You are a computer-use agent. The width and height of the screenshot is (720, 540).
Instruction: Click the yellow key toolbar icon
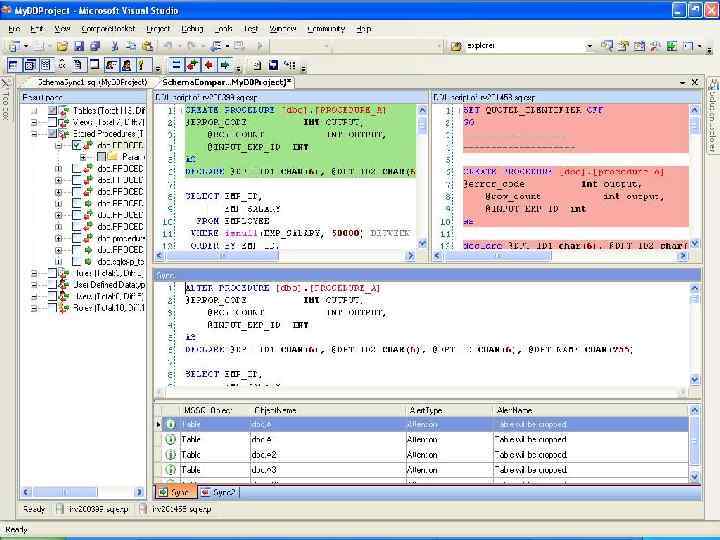pyautogui.click(x=143, y=65)
